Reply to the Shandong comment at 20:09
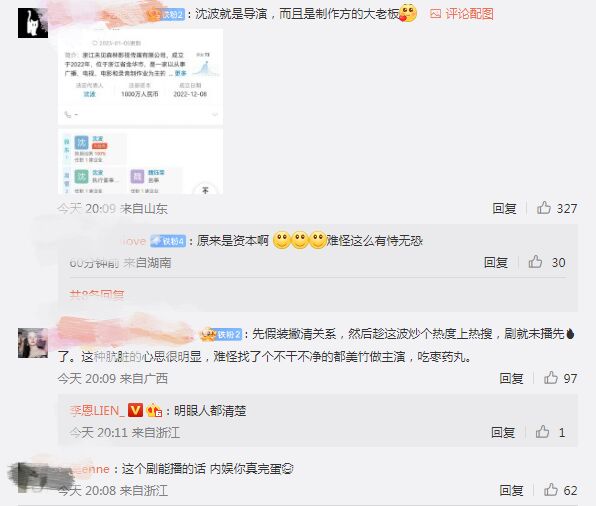The image size is (596, 506). pos(504,208)
